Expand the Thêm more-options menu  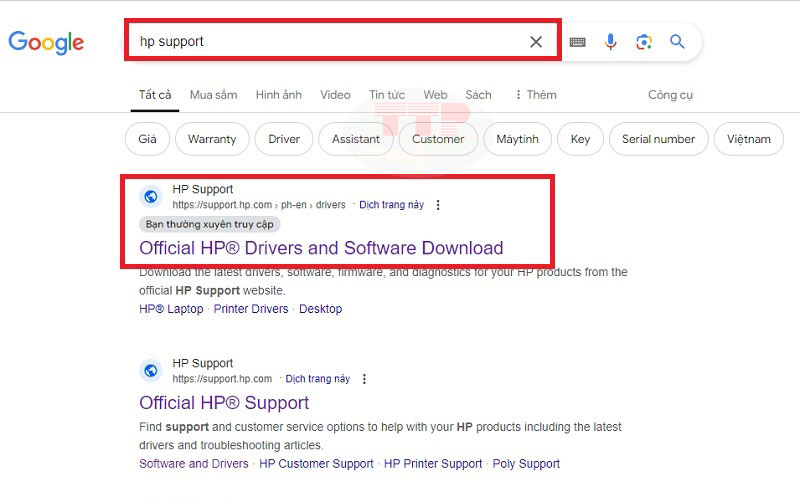pyautogui.click(x=535, y=95)
